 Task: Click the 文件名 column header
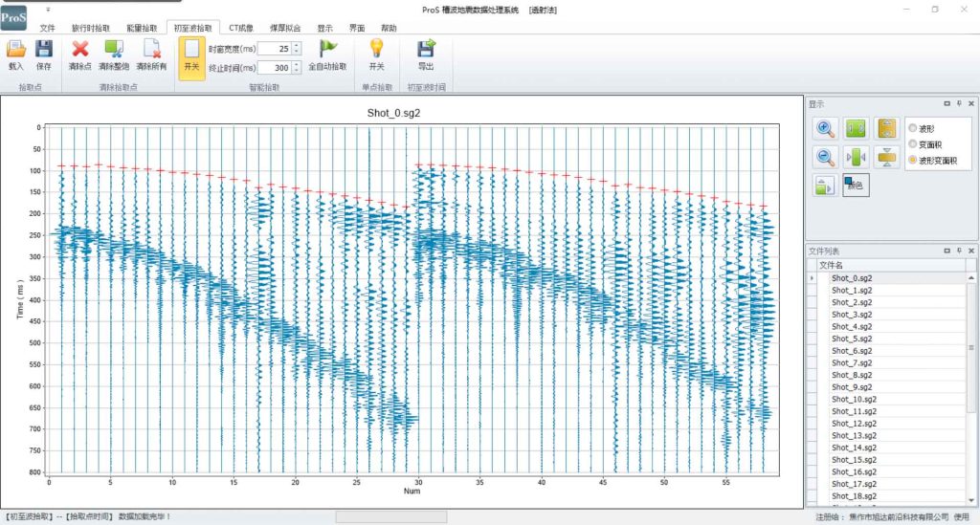coord(892,265)
